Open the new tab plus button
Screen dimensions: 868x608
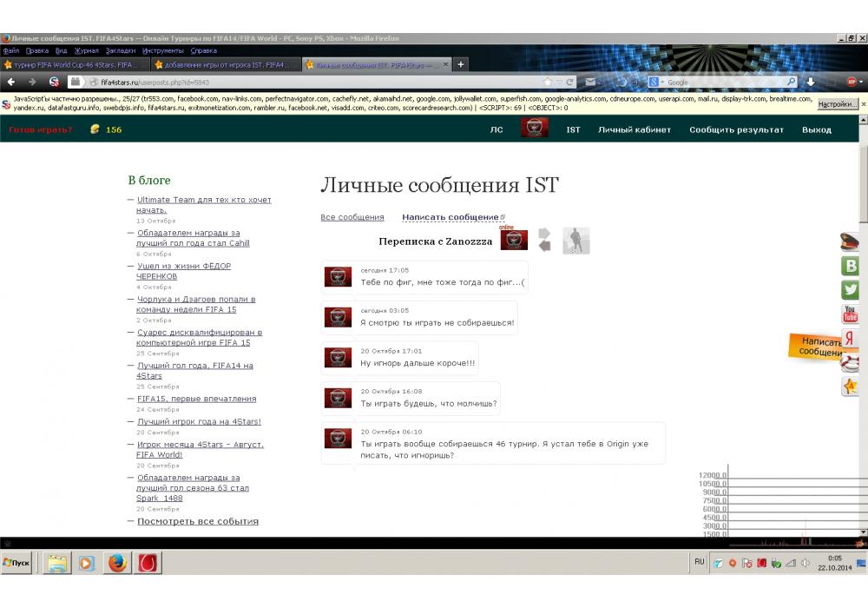tap(461, 64)
